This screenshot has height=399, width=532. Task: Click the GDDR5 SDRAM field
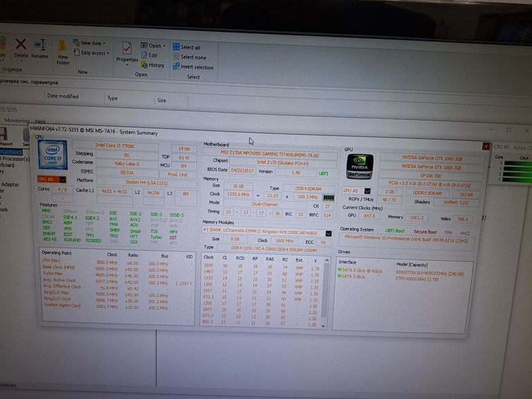click(427, 193)
